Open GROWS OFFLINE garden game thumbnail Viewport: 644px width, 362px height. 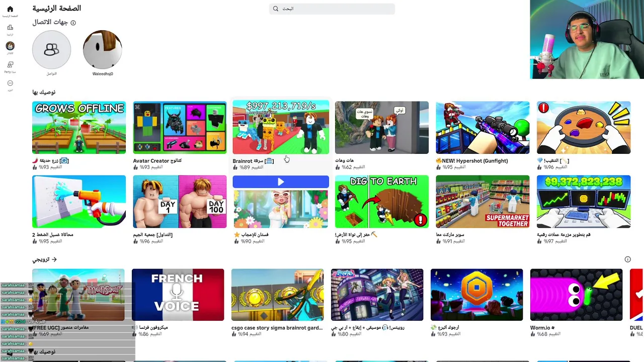(x=79, y=128)
